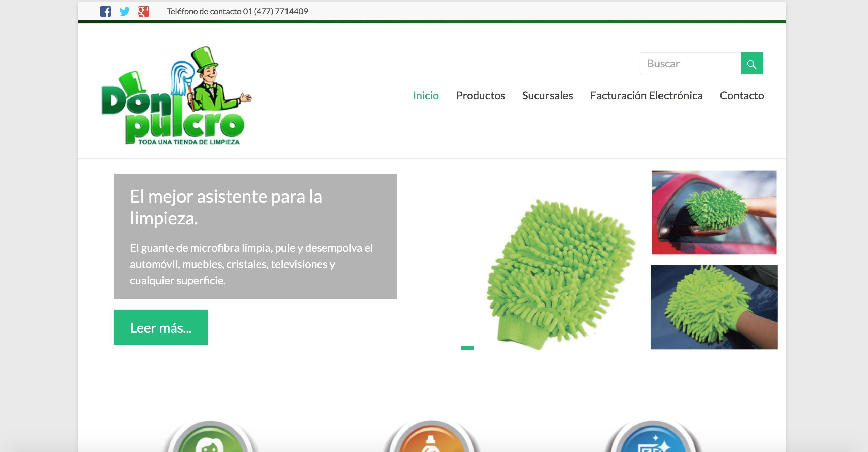Screen dimensions: 868x452
Task: Open the Contacto page
Action: click(741, 96)
